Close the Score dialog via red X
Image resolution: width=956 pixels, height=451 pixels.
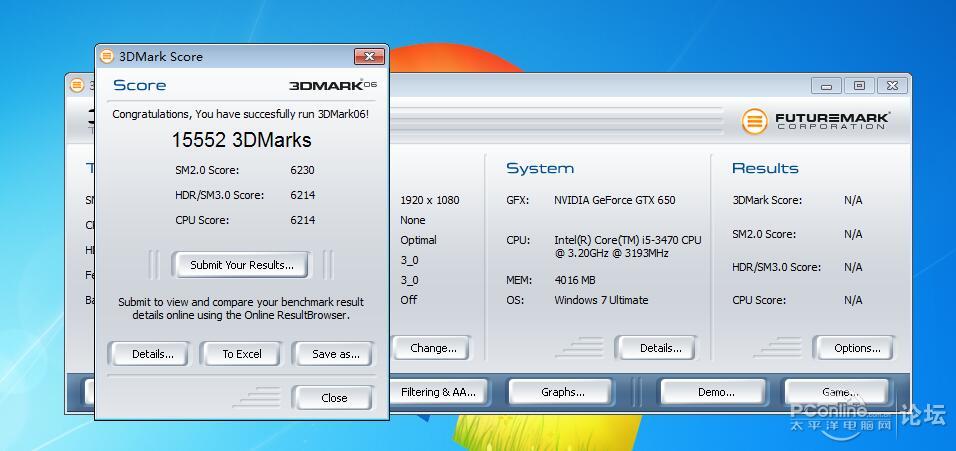pyautogui.click(x=369, y=57)
